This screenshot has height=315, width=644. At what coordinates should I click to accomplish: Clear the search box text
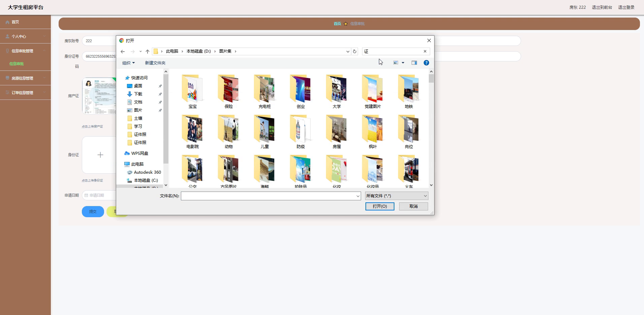(425, 51)
